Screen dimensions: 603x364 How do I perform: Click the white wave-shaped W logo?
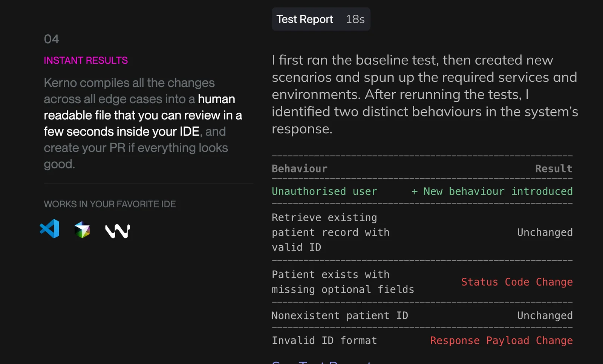click(x=116, y=230)
